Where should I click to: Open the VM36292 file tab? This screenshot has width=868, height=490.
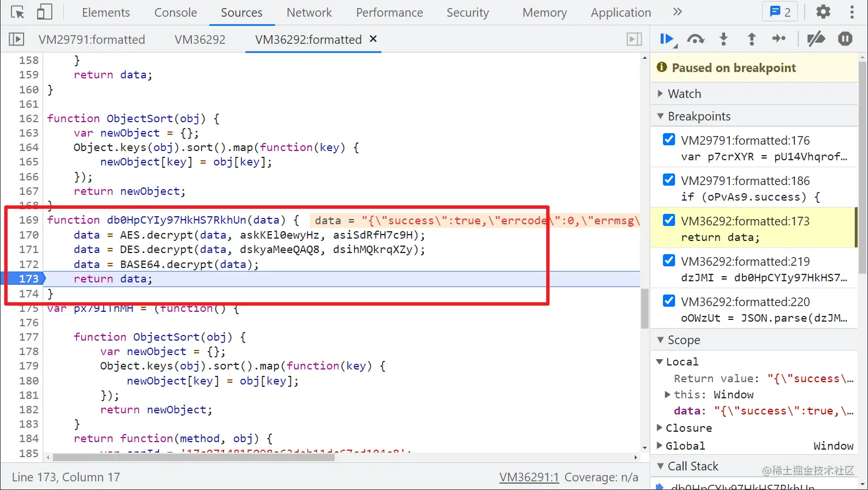click(200, 39)
